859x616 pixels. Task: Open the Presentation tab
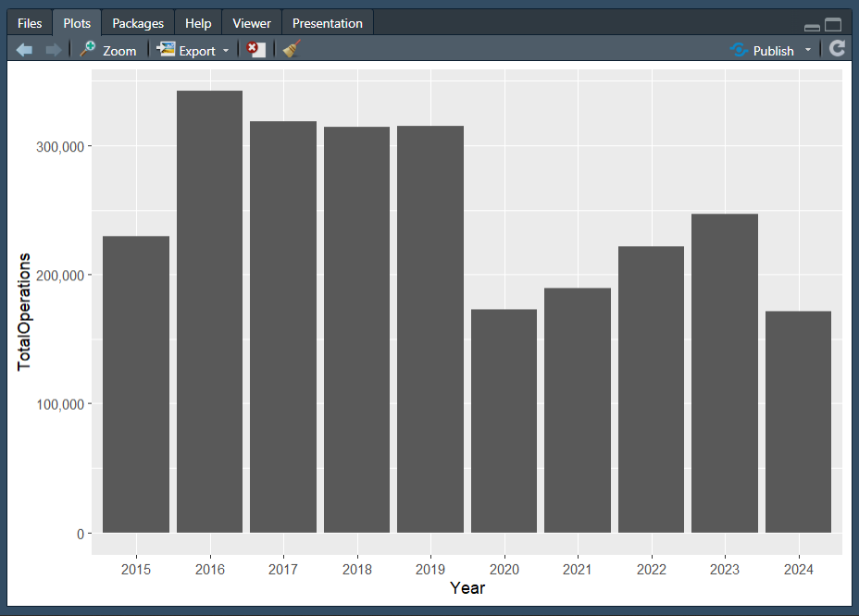(x=328, y=23)
